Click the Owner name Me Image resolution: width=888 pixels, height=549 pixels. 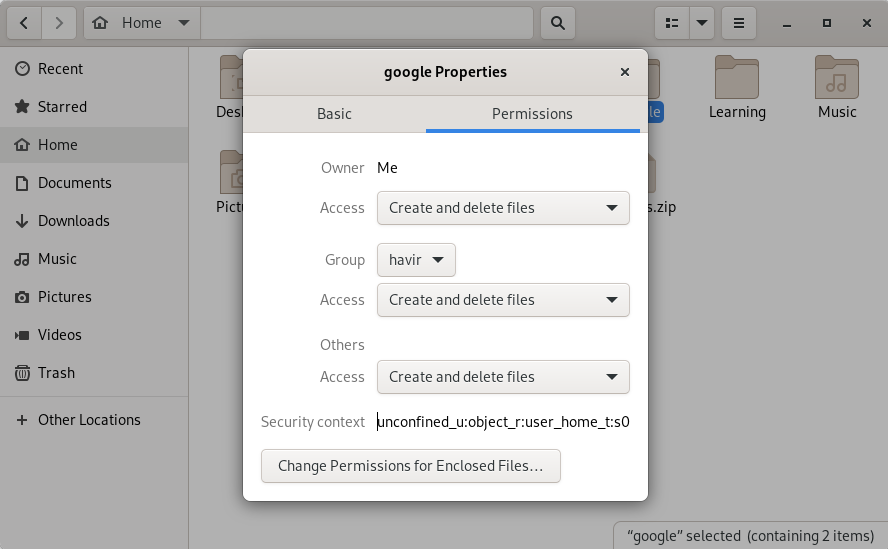[x=387, y=168]
